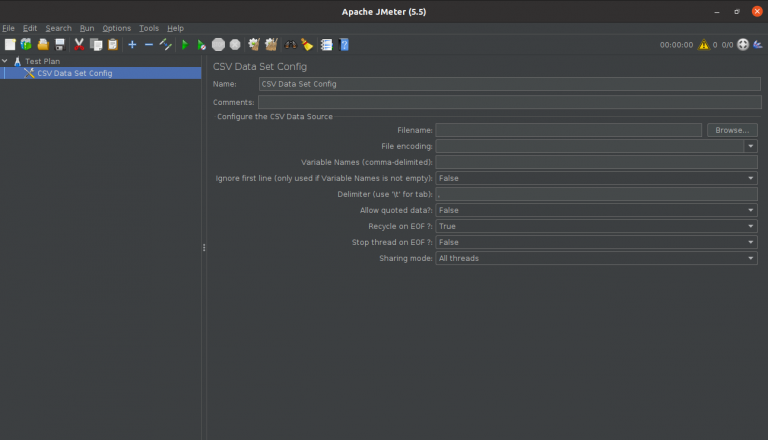768x440 pixels.
Task: Click the Test Plan flask icon
Action: pos(18,61)
